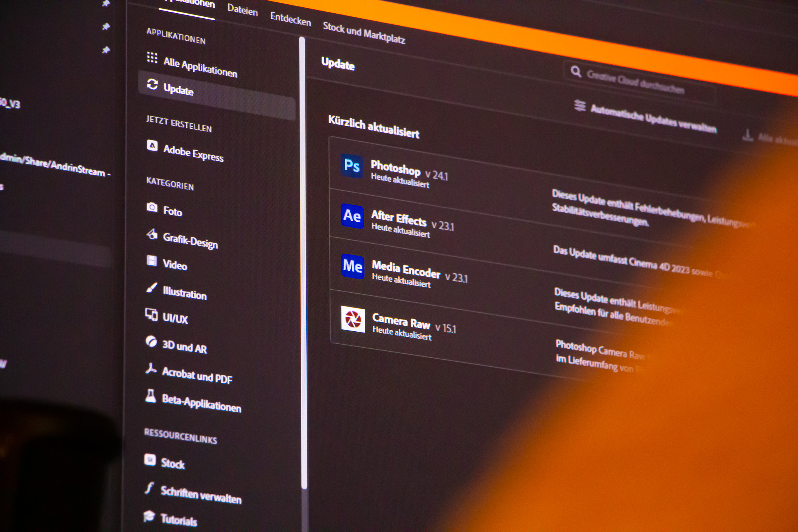This screenshot has width=798, height=532.
Task: Open the Beta-Applikationen flask icon
Action: point(151,396)
